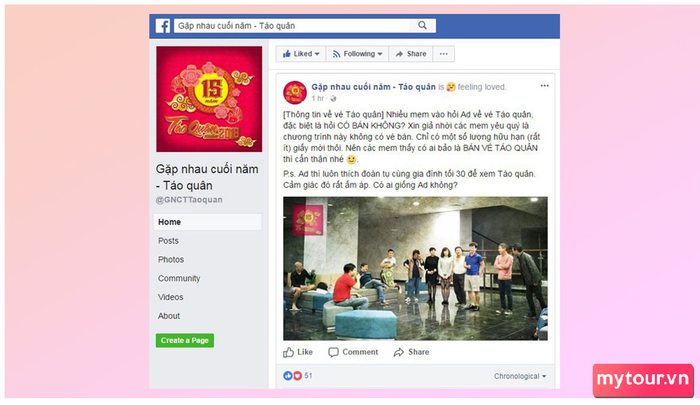Expand the Following dropdown
This screenshot has width=700, height=405.
(357, 54)
